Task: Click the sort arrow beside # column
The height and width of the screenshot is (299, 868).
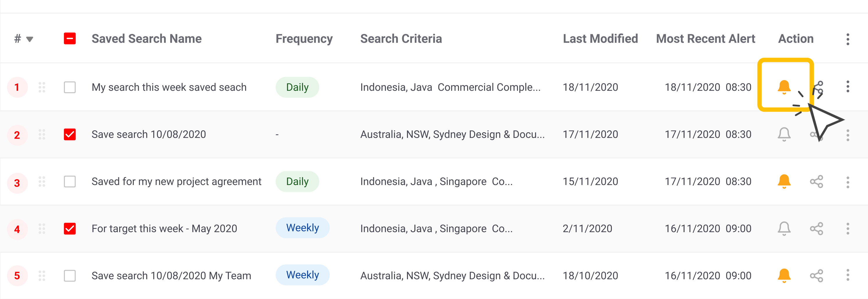Action: point(30,39)
